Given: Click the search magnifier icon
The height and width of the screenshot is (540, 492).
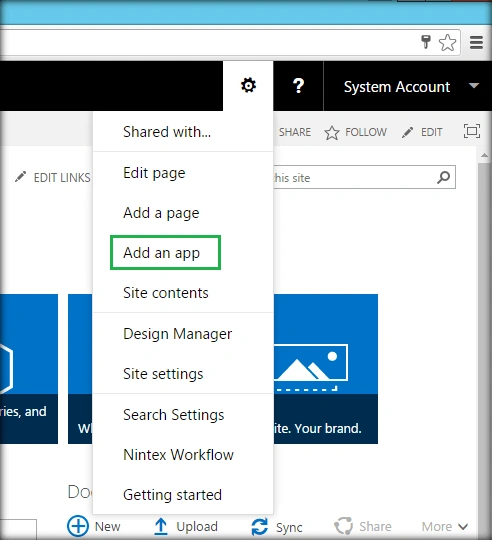Looking at the screenshot, I should [x=443, y=177].
